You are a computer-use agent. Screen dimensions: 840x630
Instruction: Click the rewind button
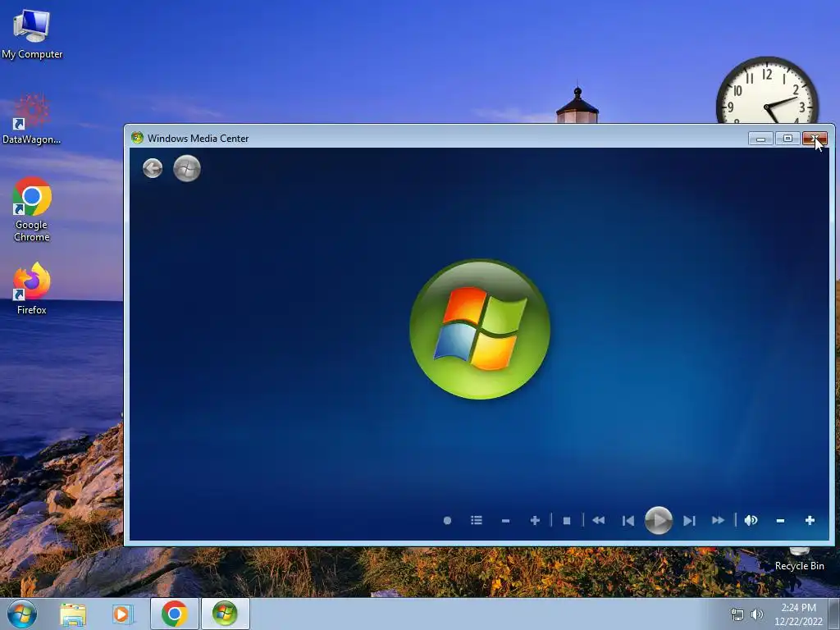tap(598, 520)
